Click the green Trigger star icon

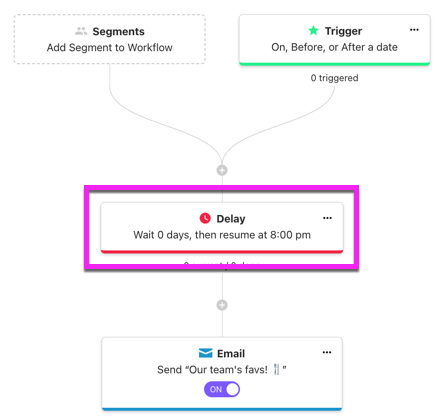coord(313,31)
